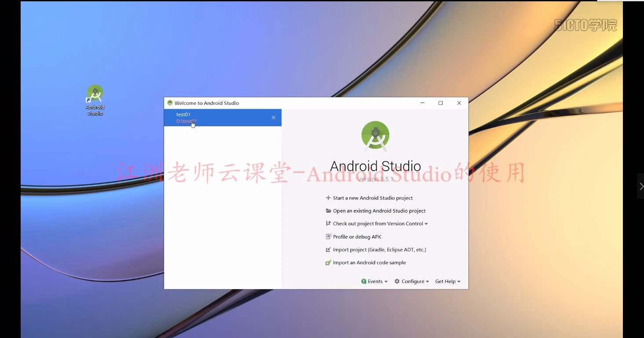Choose Profile or debug APK
644x338 pixels.
pyautogui.click(x=357, y=237)
